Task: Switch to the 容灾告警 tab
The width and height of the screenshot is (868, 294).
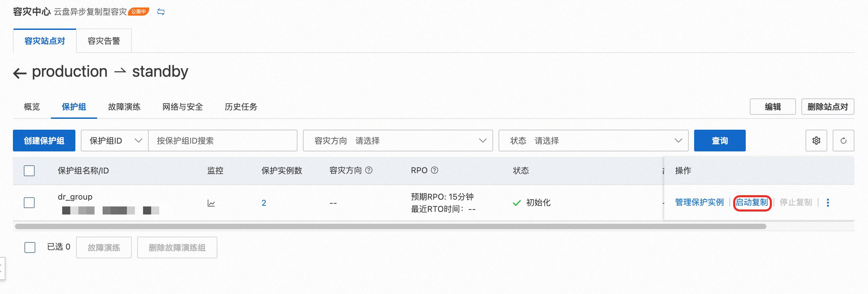Action: (x=104, y=41)
